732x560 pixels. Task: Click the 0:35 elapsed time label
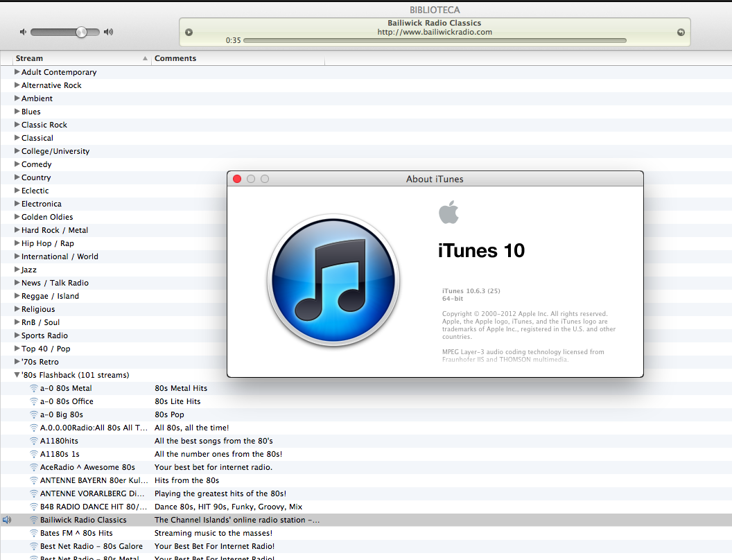(x=234, y=41)
